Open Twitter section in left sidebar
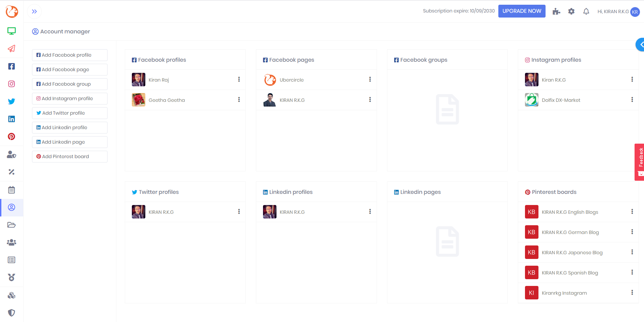Screen dimensions: 644x322 click(x=11, y=101)
